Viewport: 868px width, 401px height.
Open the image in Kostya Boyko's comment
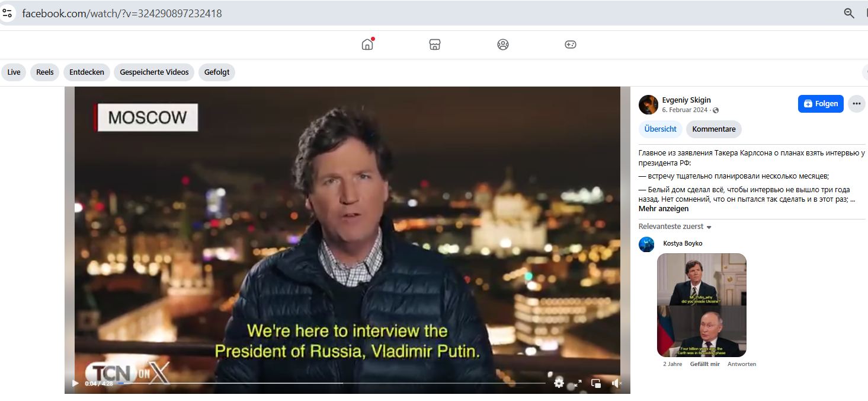click(702, 305)
